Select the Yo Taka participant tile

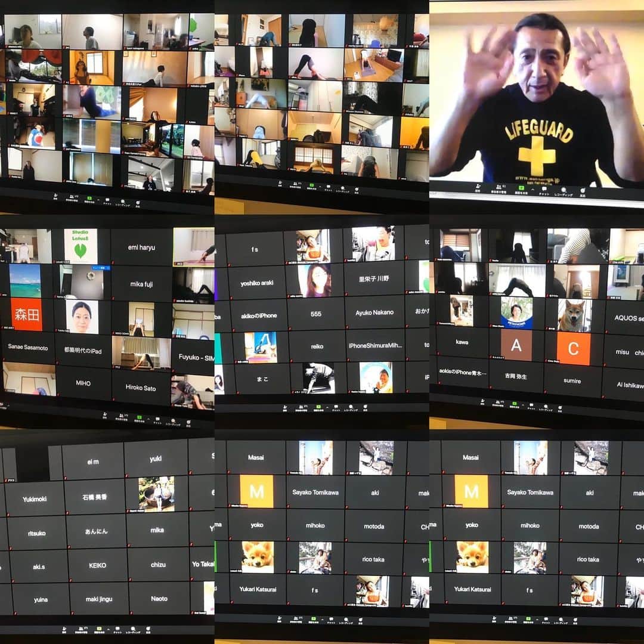203,564
